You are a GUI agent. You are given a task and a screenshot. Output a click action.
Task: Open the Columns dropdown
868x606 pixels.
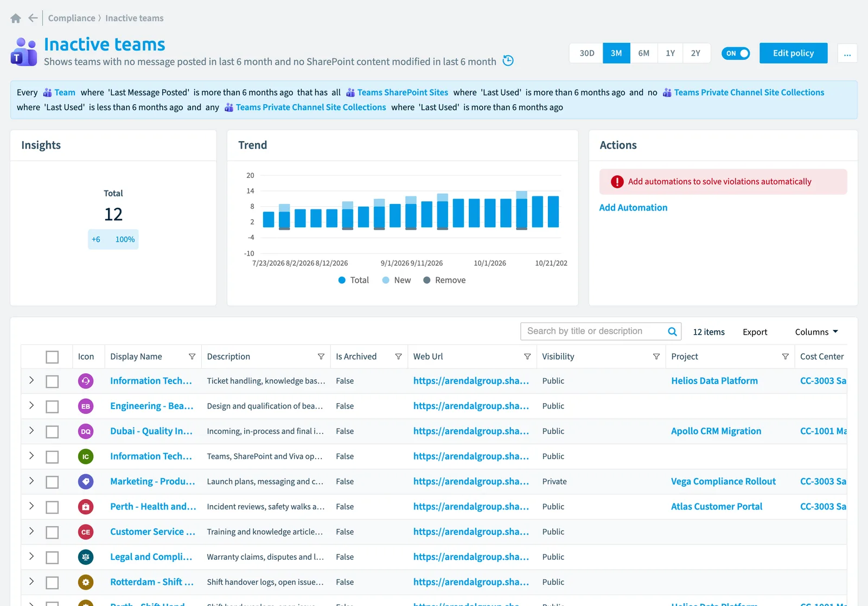coord(816,332)
